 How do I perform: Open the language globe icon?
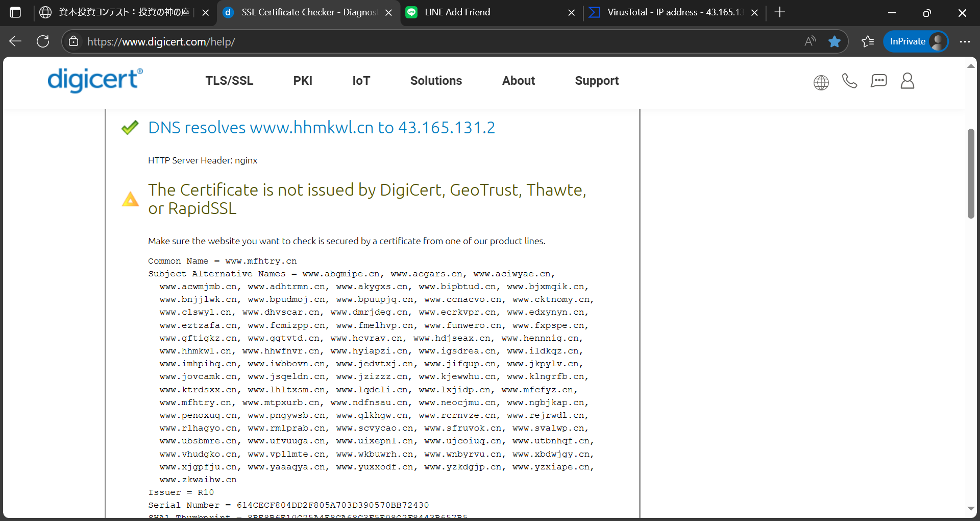[x=821, y=82]
